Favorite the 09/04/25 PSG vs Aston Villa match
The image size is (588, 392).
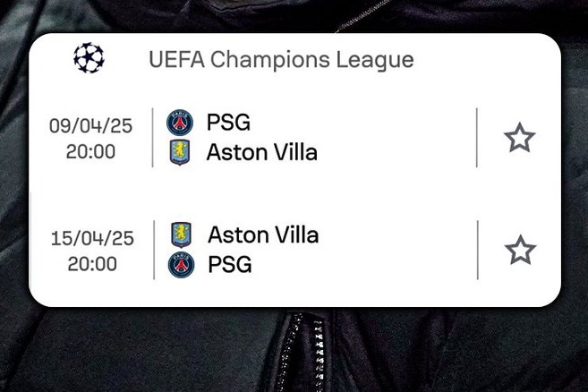coord(519,138)
